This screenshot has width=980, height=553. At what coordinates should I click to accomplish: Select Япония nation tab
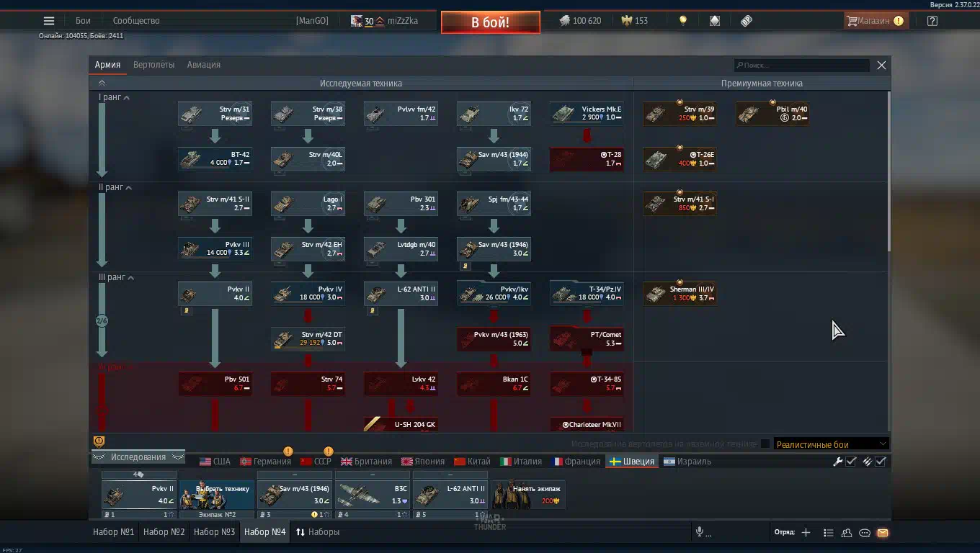tap(424, 462)
